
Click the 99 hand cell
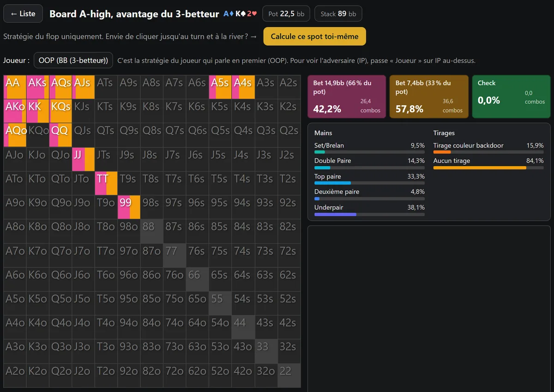click(x=129, y=207)
